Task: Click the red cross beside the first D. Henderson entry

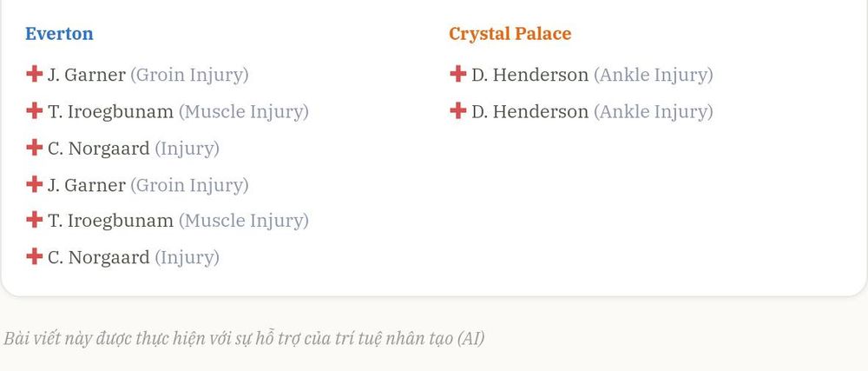Action: (x=457, y=74)
